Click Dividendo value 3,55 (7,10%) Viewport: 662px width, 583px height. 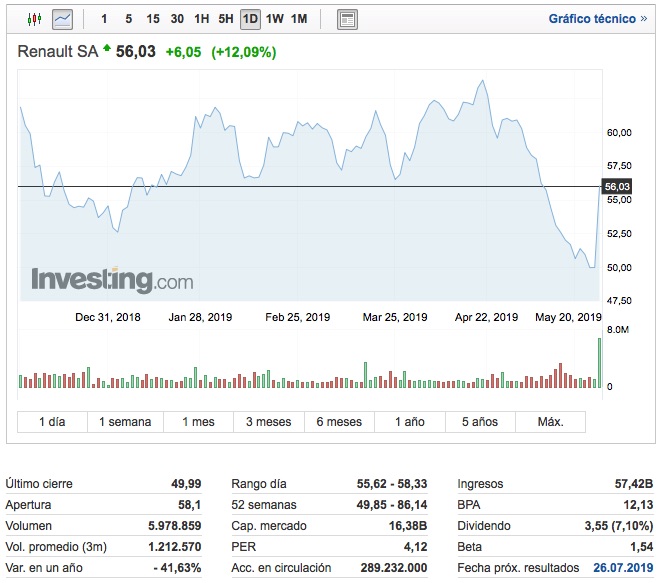tap(619, 526)
